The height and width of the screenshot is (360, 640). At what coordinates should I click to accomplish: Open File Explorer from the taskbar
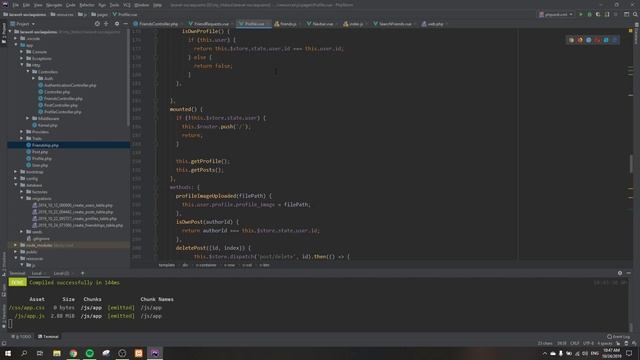(57, 353)
